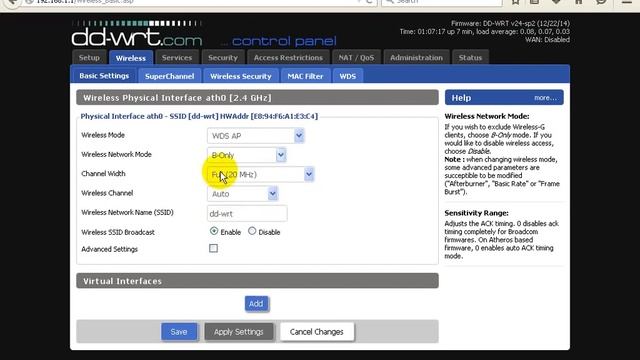Expand the Wireless Network Mode dropdown
This screenshot has height=360, width=640.
247,155
